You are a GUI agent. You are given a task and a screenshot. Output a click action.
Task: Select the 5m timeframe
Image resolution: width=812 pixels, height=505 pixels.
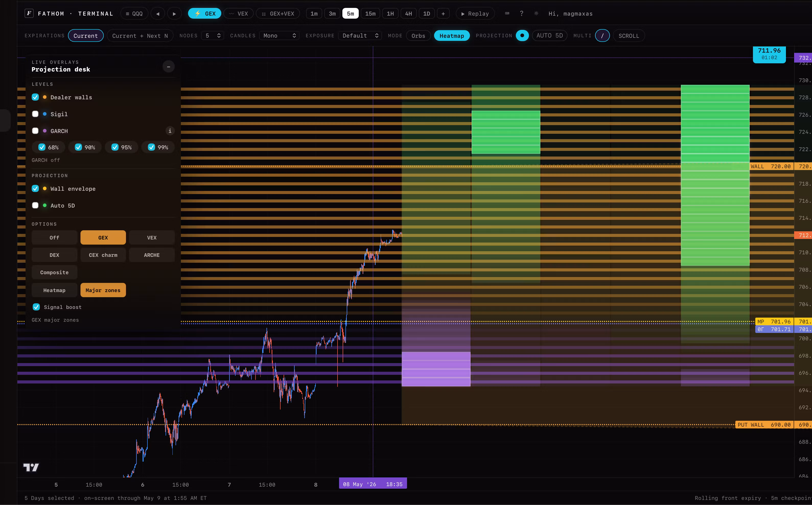(x=351, y=14)
